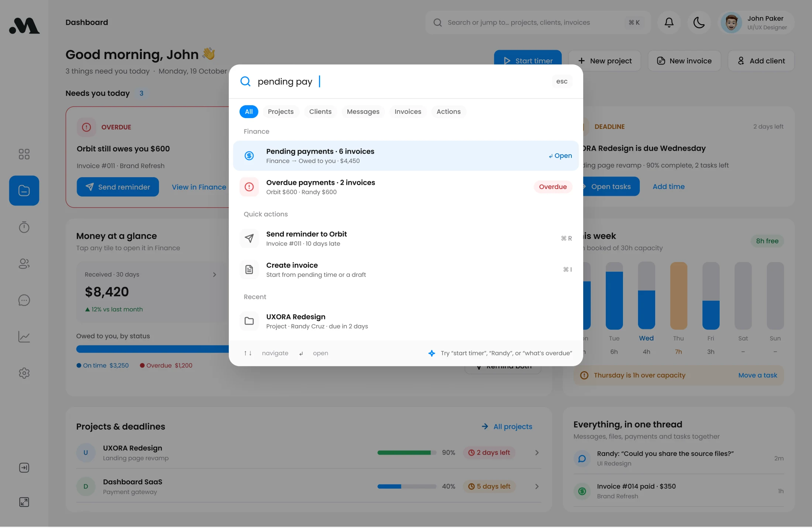Open the clients people icon in sidebar

click(x=24, y=263)
